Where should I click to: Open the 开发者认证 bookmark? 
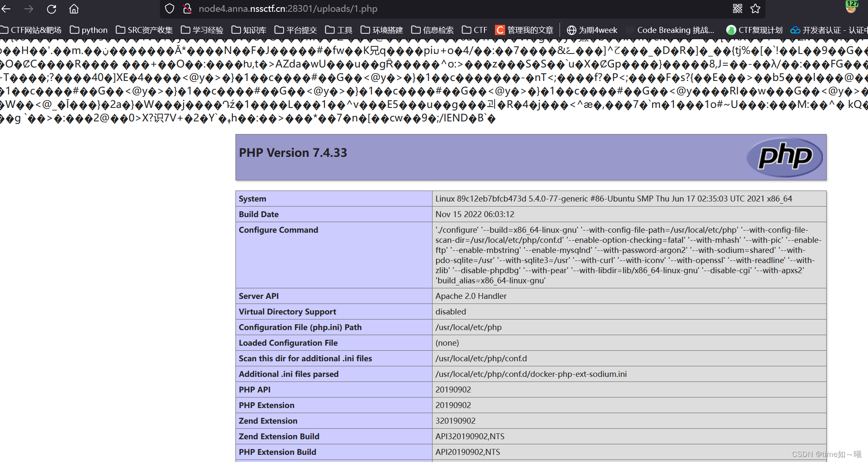(829, 30)
